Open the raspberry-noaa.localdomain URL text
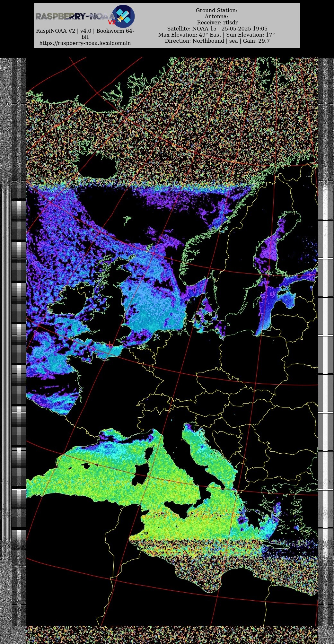 85,43
